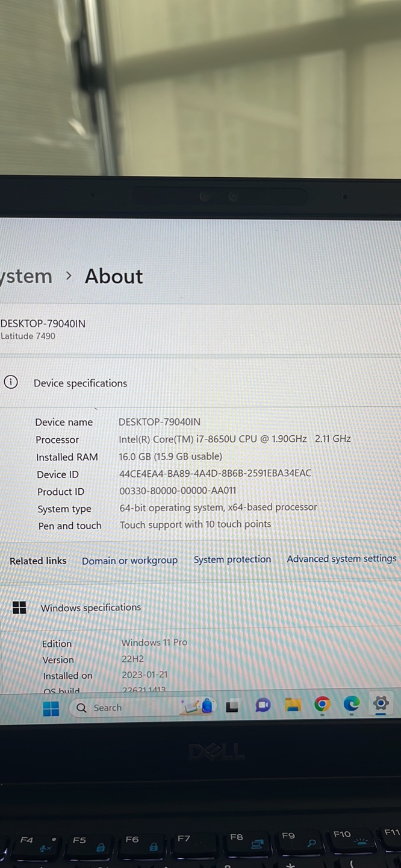Select the Windows 11 Pro edition value

coord(154,643)
